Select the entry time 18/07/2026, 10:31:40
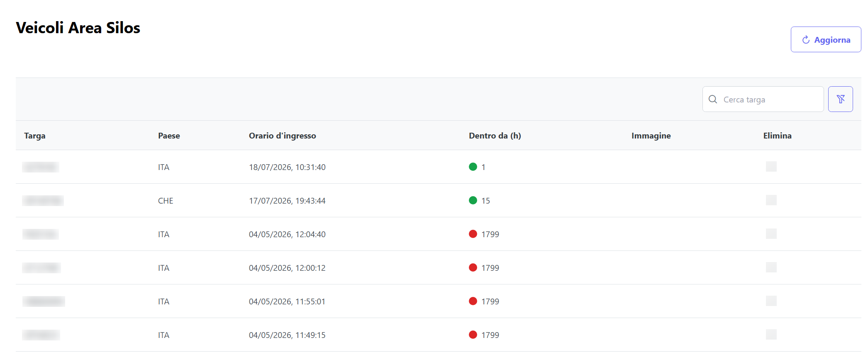The width and height of the screenshot is (868, 362). pyautogui.click(x=287, y=167)
